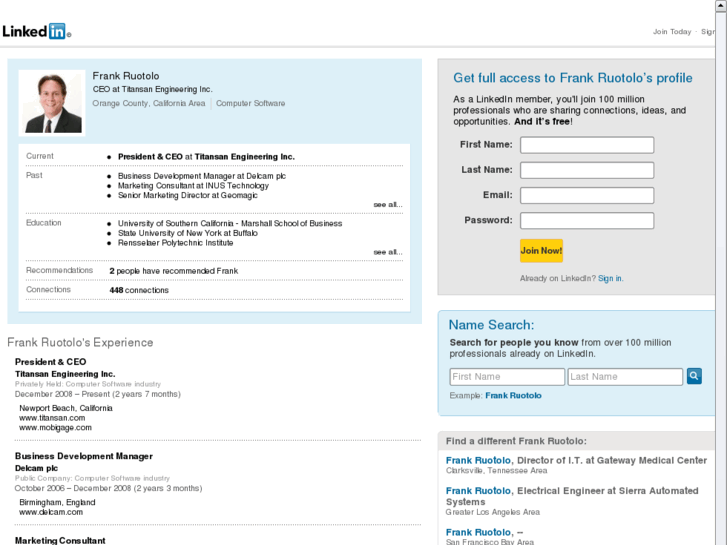
Task: Click the Join Now! button
Action: click(541, 250)
